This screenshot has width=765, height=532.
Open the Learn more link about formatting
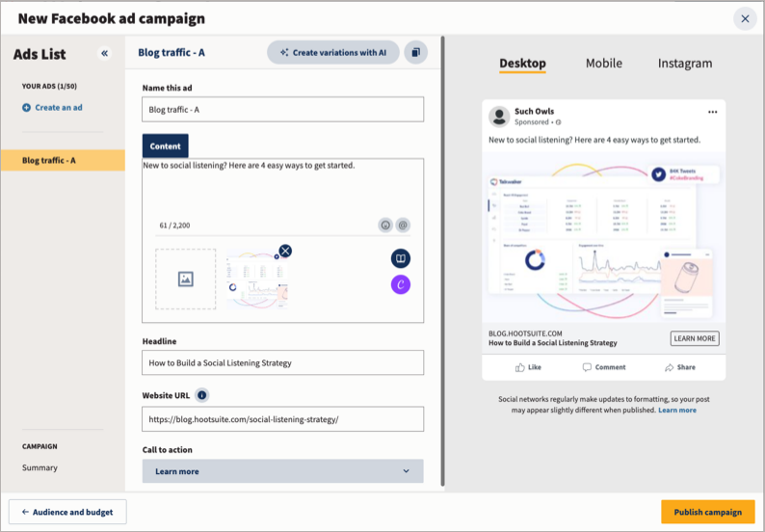pos(677,410)
